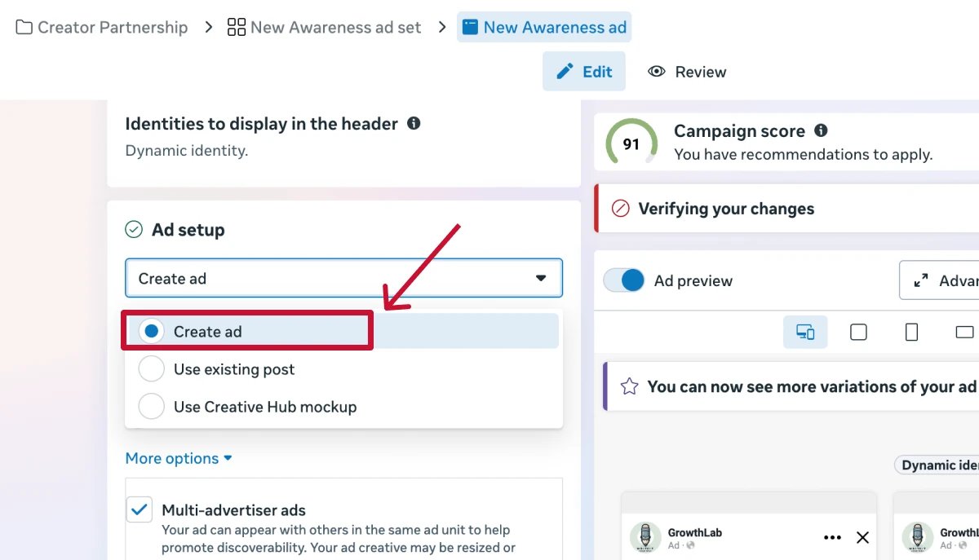
Task: Turn off the Ad preview toggle
Action: (x=624, y=280)
